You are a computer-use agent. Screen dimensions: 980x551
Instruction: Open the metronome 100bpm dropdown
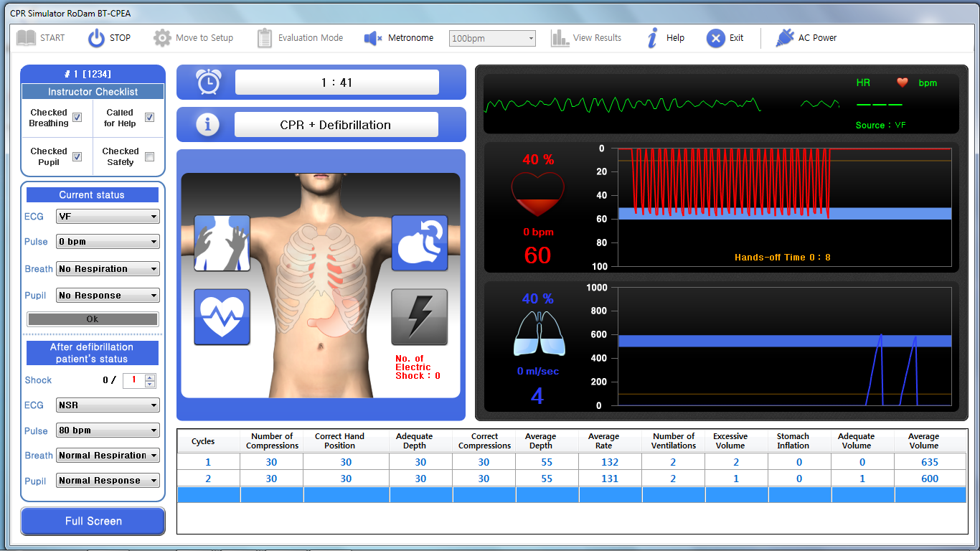pyautogui.click(x=492, y=39)
